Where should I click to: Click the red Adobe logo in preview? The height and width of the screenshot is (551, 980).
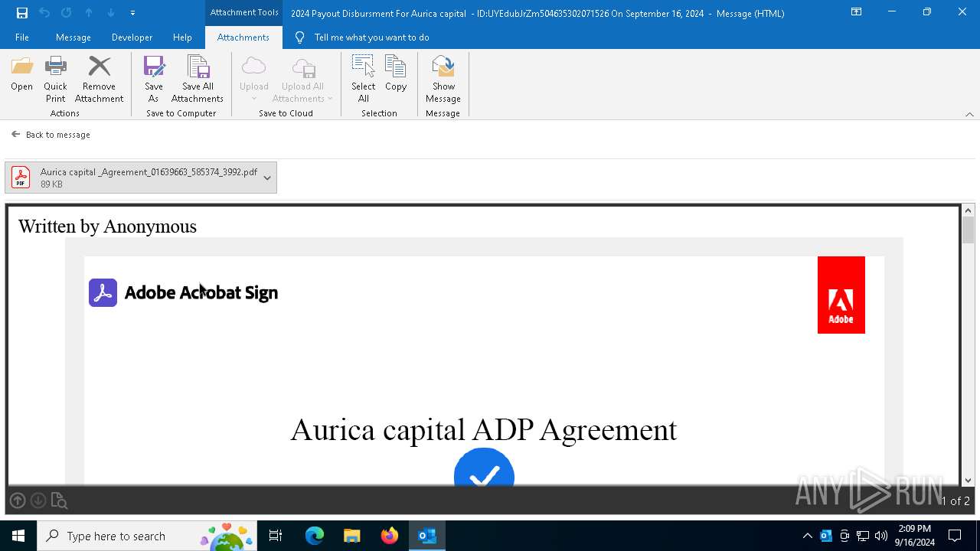click(x=841, y=295)
